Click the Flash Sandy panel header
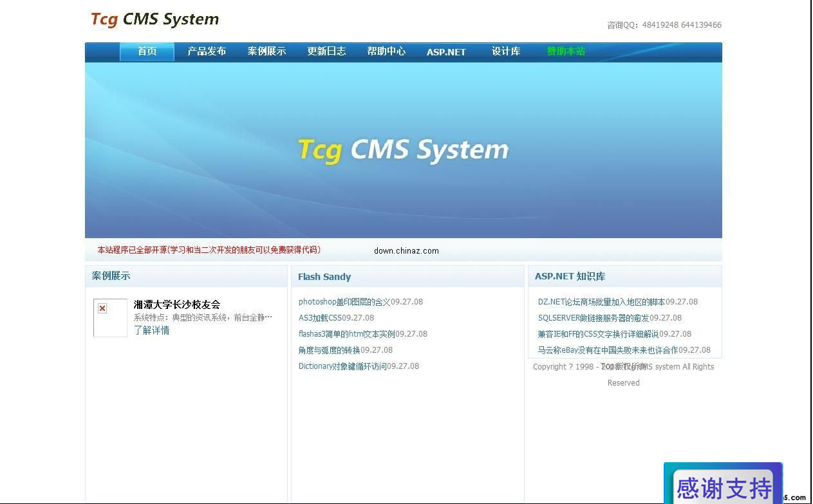813x504 pixels. pyautogui.click(x=407, y=277)
